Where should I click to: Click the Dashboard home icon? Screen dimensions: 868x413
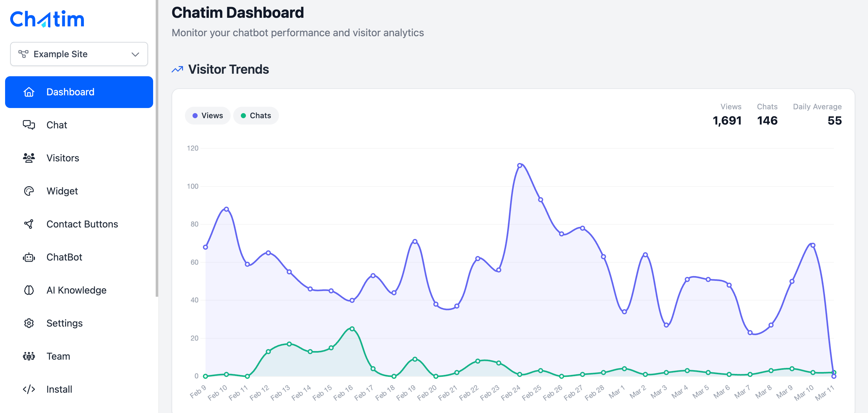point(29,92)
